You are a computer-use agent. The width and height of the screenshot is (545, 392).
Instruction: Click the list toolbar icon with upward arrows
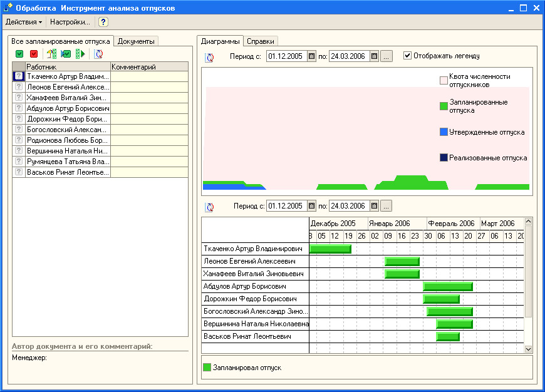pyautogui.click(x=51, y=54)
